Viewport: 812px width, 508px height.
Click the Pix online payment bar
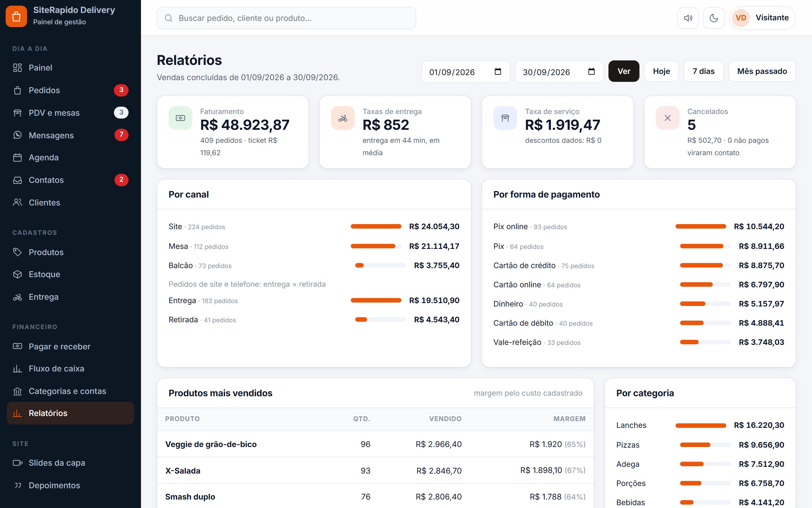point(701,226)
